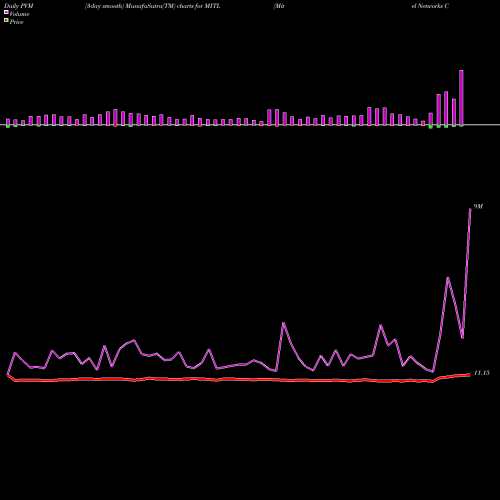Click the 'Networks C' title fragment
Viewport: 500px width, 500px height.
(433, 6)
